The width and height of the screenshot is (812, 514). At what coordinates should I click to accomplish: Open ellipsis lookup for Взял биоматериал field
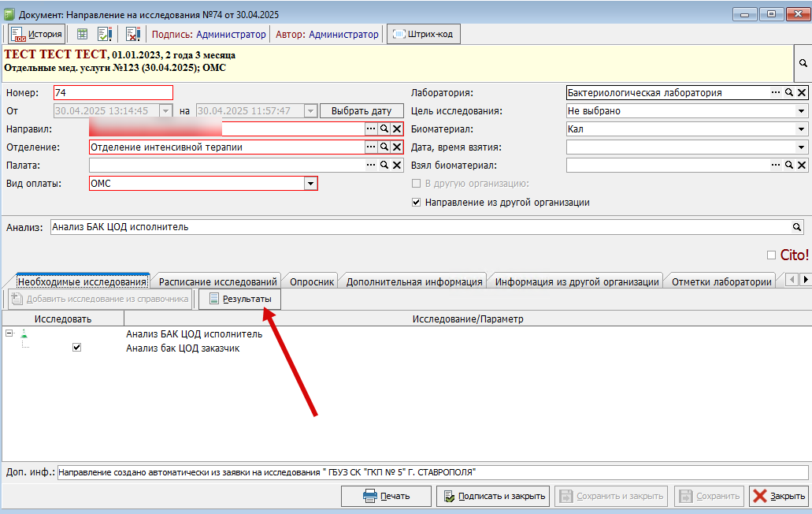point(775,165)
